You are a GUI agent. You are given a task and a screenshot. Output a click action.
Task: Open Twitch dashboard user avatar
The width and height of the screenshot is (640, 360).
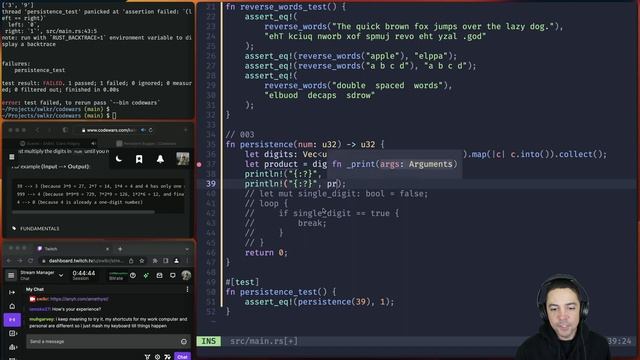point(186,276)
